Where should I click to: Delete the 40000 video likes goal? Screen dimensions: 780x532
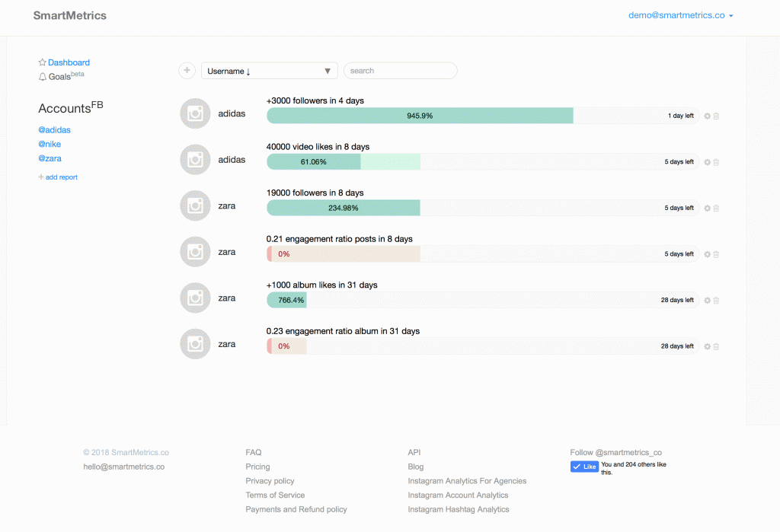(716, 162)
